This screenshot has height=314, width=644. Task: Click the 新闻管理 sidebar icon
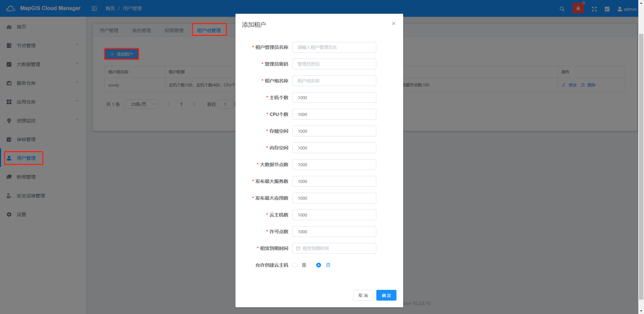click(9, 177)
